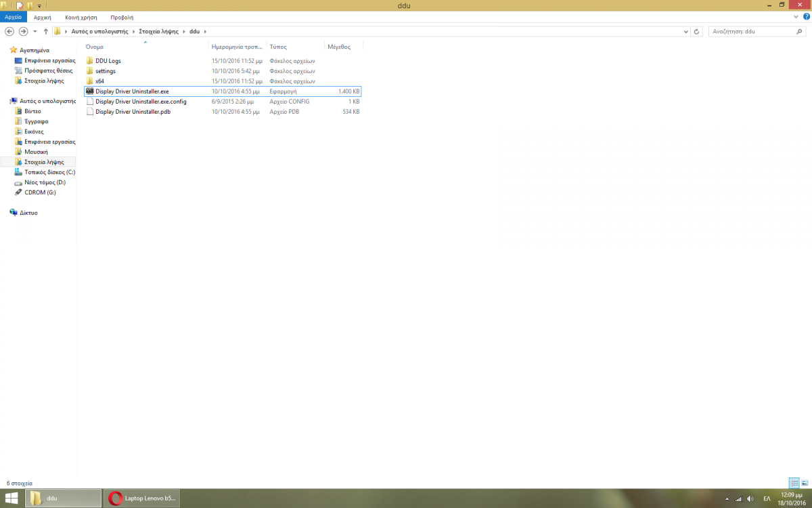Select the DDU Logs folder
Screen dimensions: 812x508
click(x=108, y=61)
